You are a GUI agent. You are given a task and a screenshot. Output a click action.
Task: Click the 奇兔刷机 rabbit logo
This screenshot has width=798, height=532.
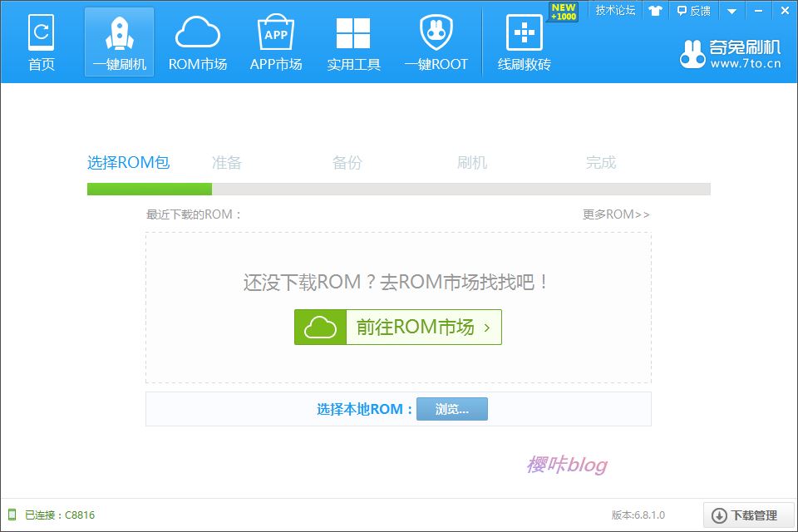pos(692,55)
